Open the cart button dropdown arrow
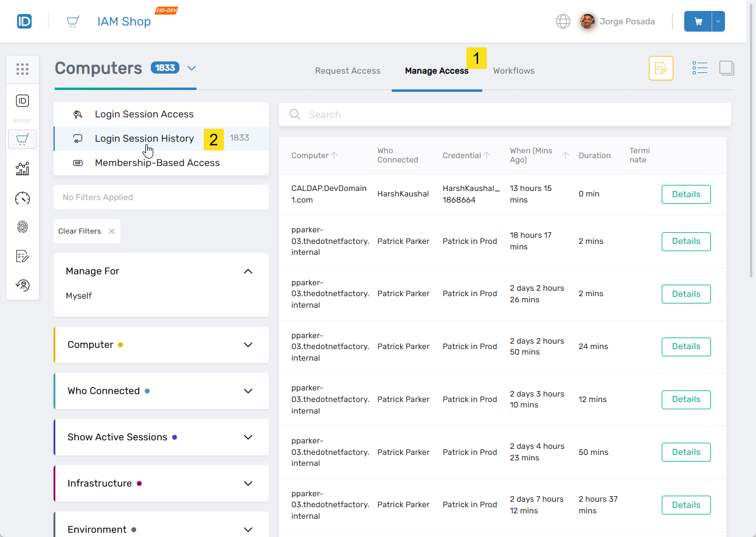 718,21
